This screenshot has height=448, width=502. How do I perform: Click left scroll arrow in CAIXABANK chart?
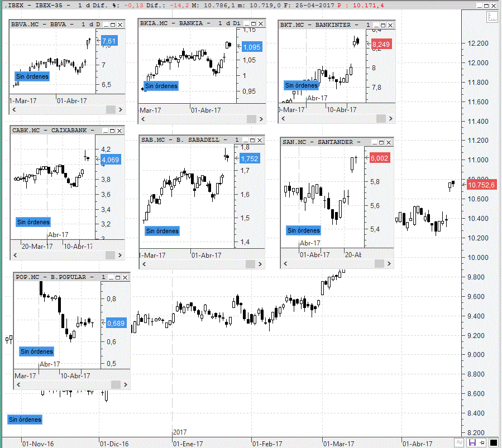pyautogui.click(x=15, y=255)
